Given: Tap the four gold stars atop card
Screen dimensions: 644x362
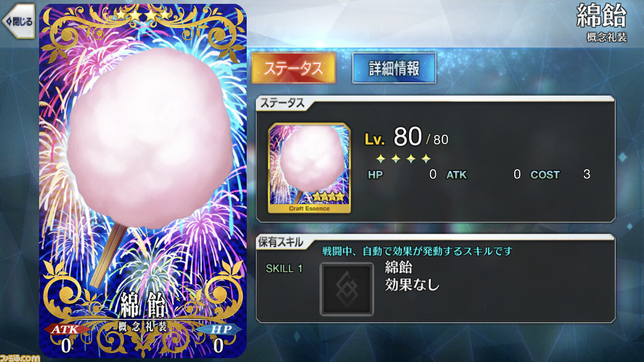Looking at the screenshot, I should coord(143,15).
